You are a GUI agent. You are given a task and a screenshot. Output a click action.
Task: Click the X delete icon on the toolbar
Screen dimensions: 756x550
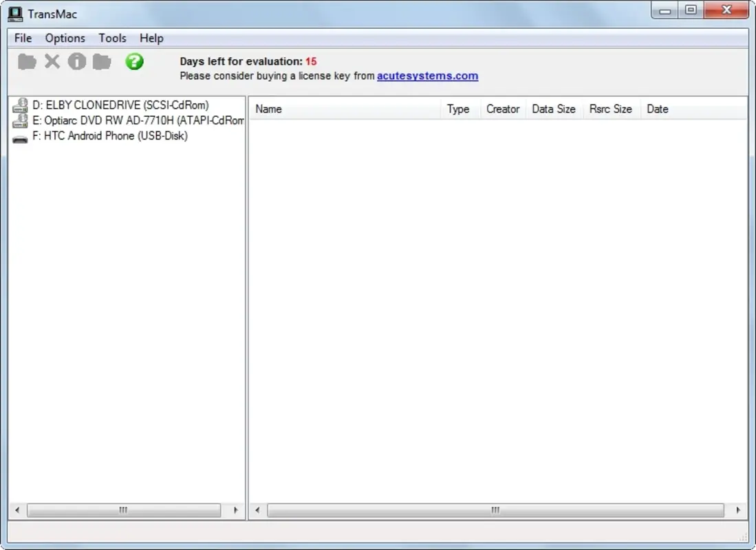(x=52, y=61)
